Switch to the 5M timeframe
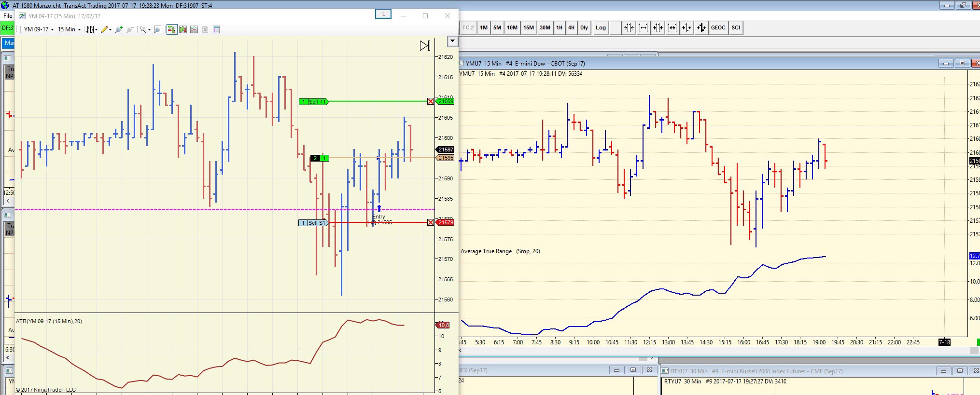The height and width of the screenshot is (395, 980). point(497,27)
